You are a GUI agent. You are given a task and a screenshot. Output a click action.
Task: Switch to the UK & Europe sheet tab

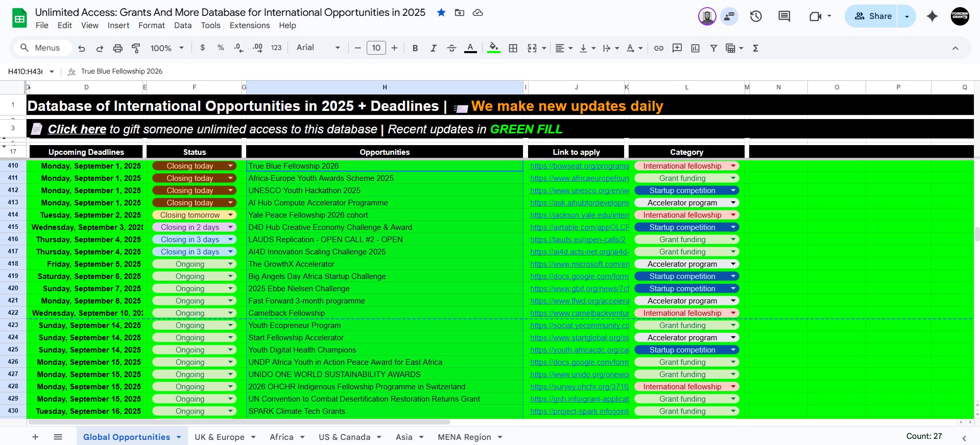220,437
